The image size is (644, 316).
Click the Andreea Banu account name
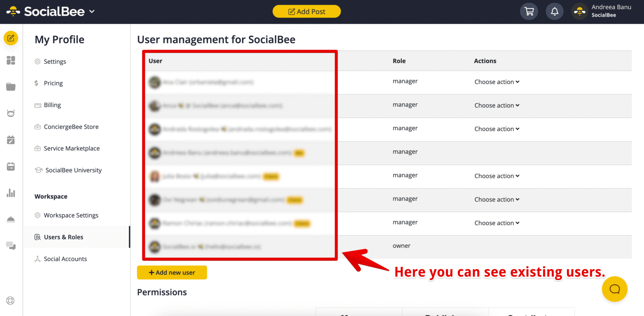point(611,7)
